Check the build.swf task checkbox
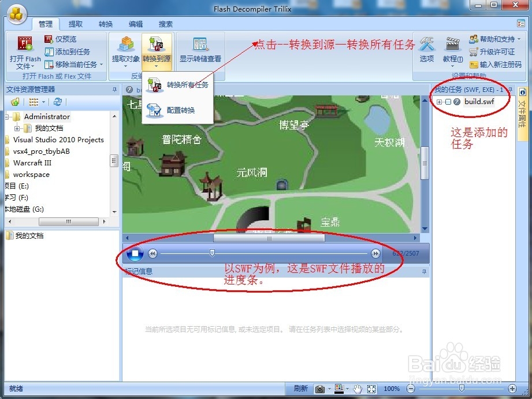This screenshot has height=399, width=532. (448, 102)
